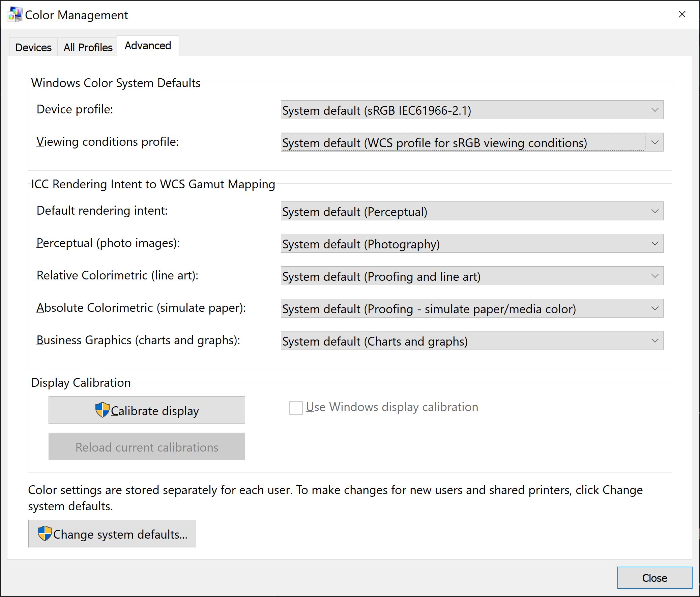The height and width of the screenshot is (597, 700).
Task: Switch to the Devices tab
Action: coord(33,47)
